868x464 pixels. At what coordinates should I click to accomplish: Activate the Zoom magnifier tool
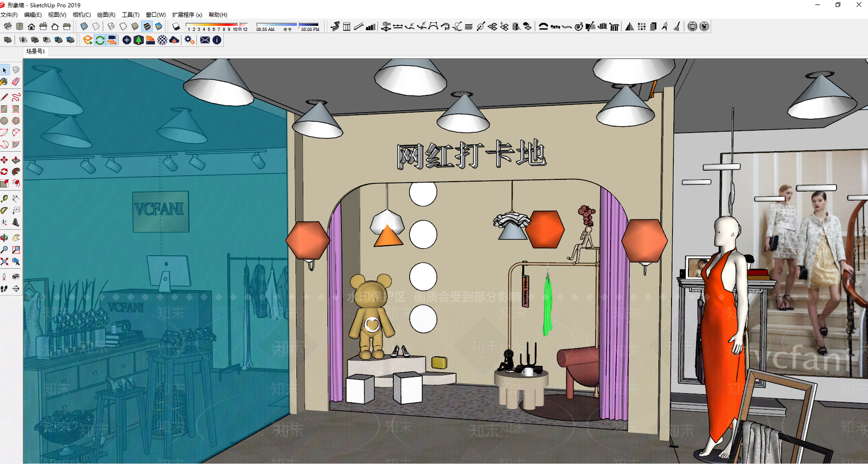4,249
